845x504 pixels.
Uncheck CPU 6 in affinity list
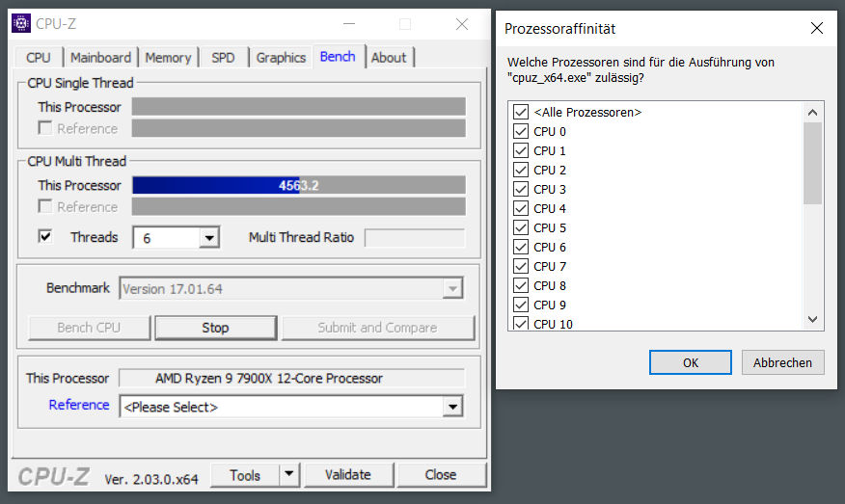click(521, 247)
